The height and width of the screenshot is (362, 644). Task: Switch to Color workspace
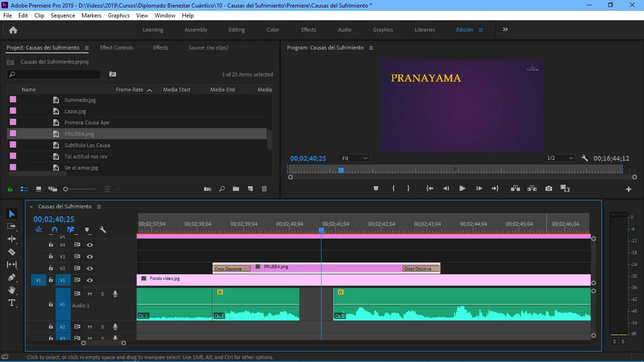tap(273, 30)
